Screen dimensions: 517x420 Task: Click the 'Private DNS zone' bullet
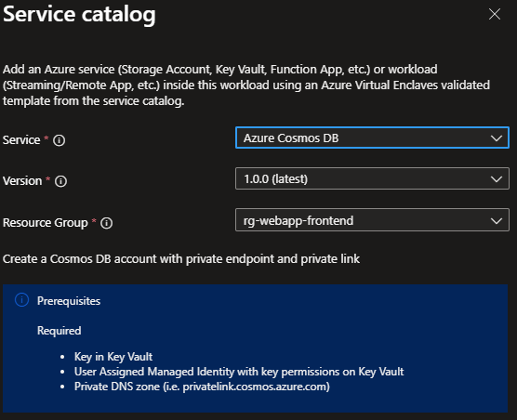click(x=202, y=387)
